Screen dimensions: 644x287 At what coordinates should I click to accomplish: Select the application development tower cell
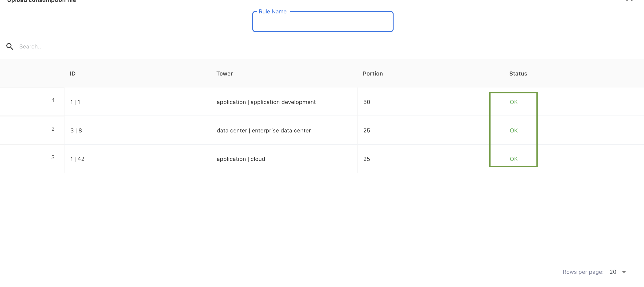[266, 102]
